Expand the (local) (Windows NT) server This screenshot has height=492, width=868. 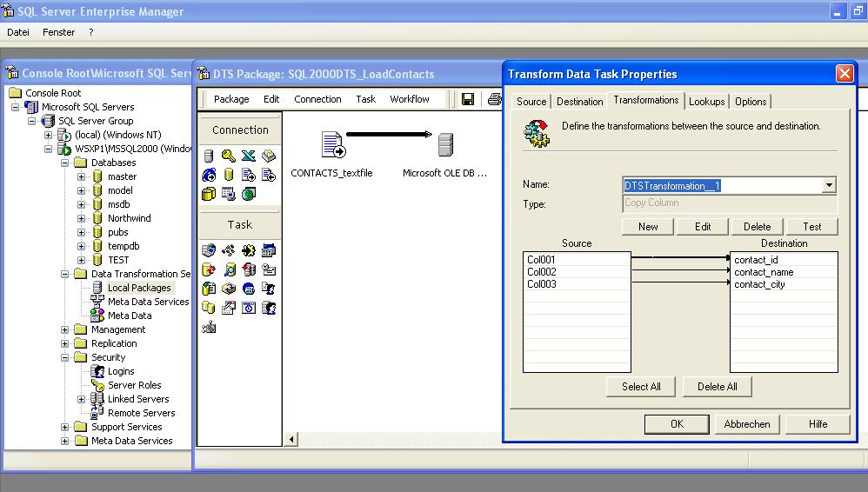[49, 135]
